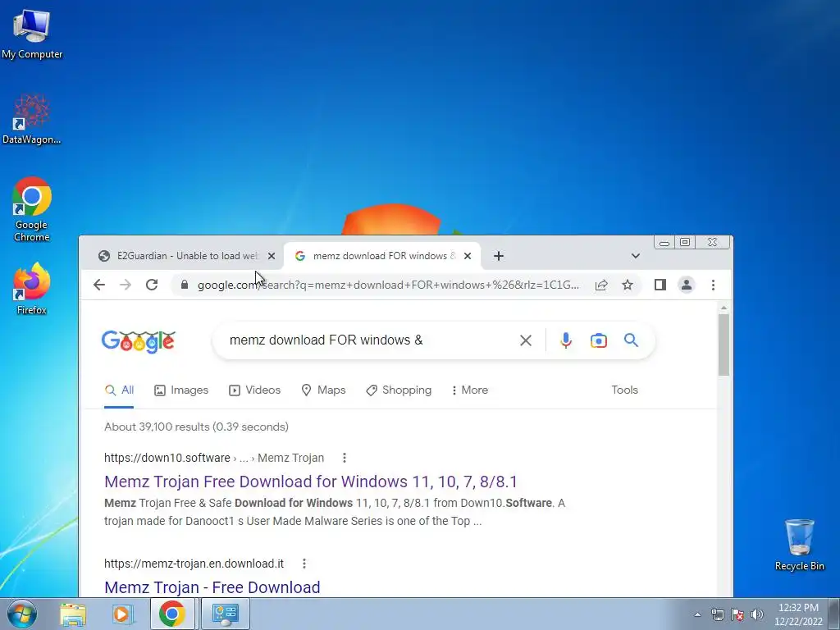Click Show desktop strip on taskbar
Image resolution: width=840 pixels, height=630 pixels.
coord(834,614)
